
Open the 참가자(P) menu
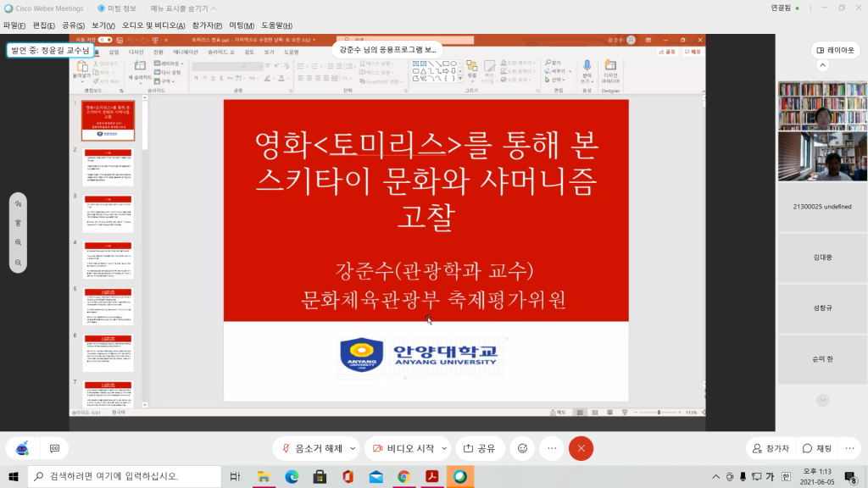pyautogui.click(x=207, y=25)
